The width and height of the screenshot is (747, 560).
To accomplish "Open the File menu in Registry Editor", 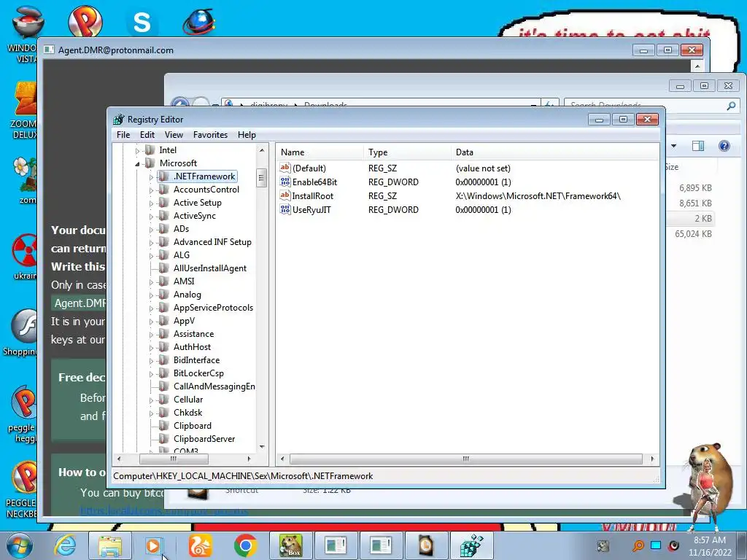I will (x=123, y=135).
